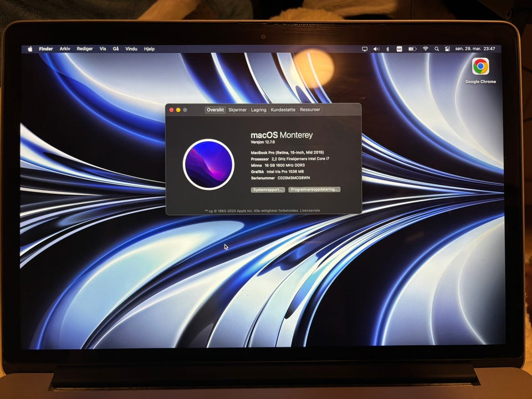The image size is (532, 399).
Task: Click the battery status icon
Action: click(x=412, y=49)
